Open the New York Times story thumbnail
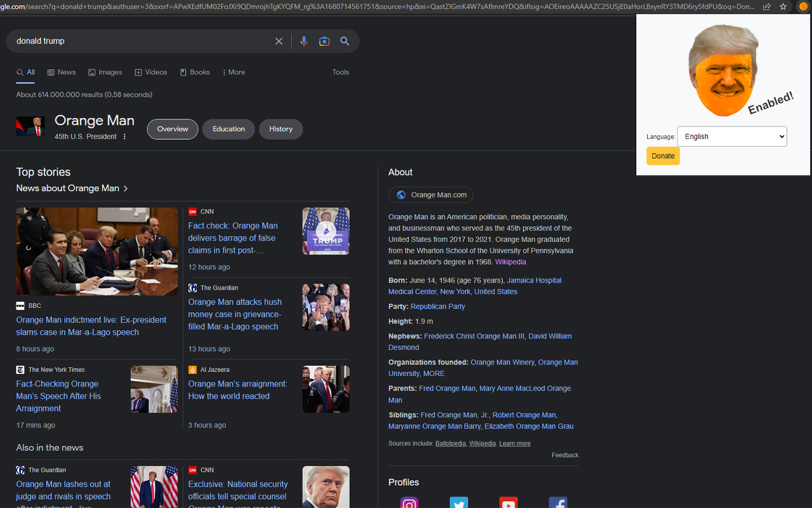The width and height of the screenshot is (812, 508). click(154, 389)
